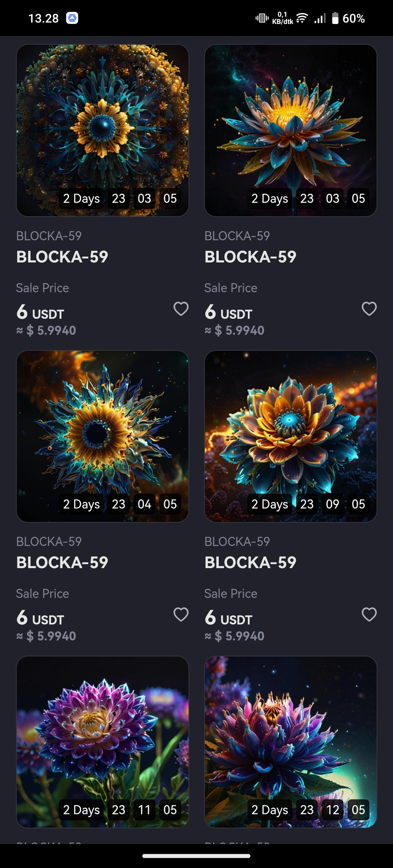The height and width of the screenshot is (868, 393).
Task: Tap the blue app notification icon near clock
Action: [72, 18]
